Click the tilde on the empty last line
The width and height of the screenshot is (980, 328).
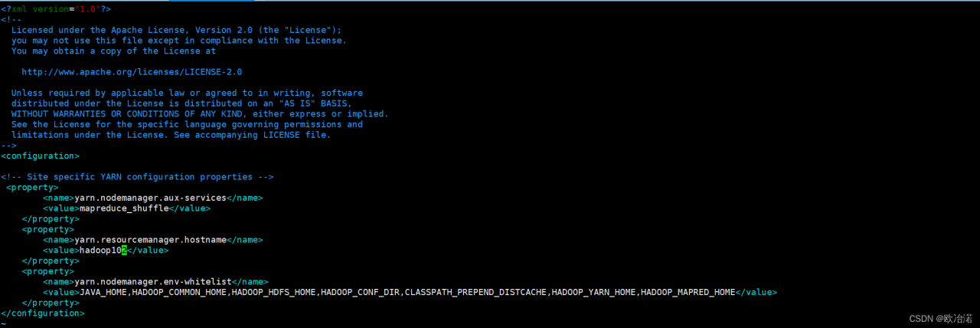point(4,323)
